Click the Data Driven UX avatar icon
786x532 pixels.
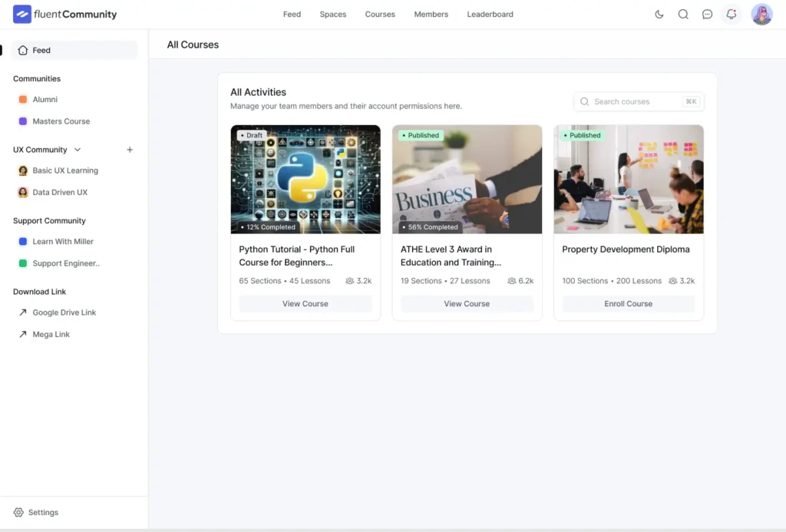[23, 192]
